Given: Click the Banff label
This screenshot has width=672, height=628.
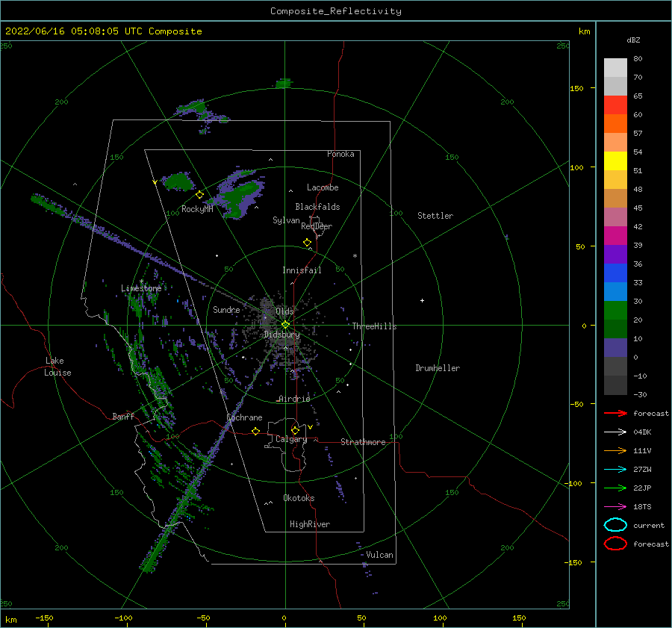Looking at the screenshot, I should (123, 416).
